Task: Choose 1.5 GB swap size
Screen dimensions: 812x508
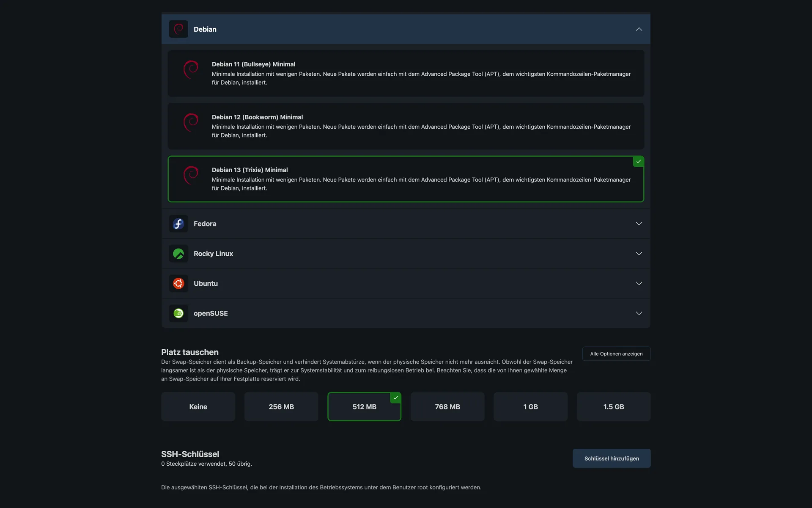Action: [x=614, y=406]
